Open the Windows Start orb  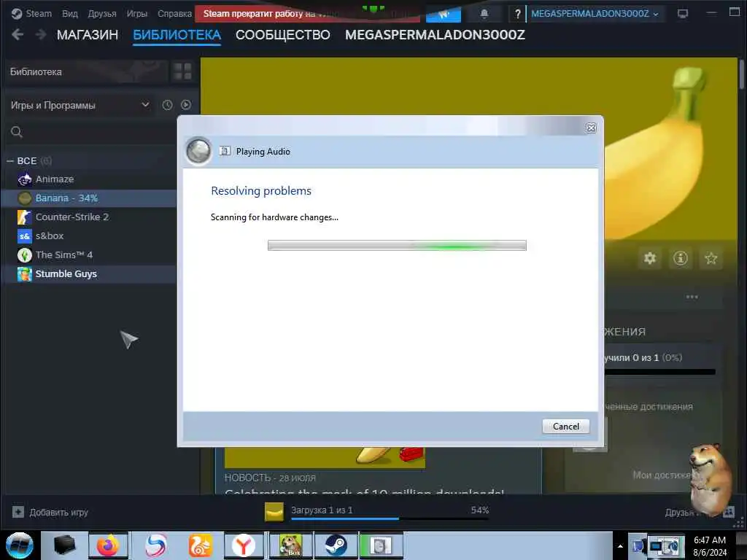click(20, 545)
